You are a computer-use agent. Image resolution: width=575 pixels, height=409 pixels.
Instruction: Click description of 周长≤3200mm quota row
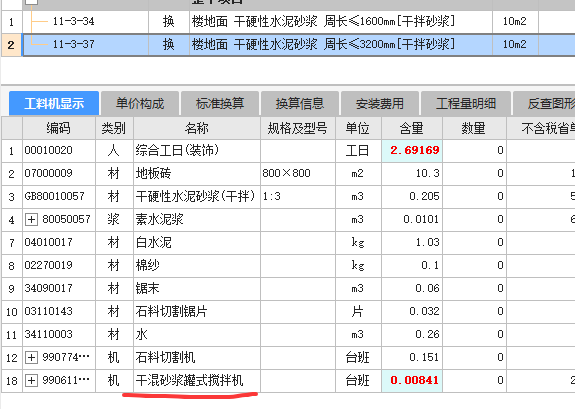341,44
